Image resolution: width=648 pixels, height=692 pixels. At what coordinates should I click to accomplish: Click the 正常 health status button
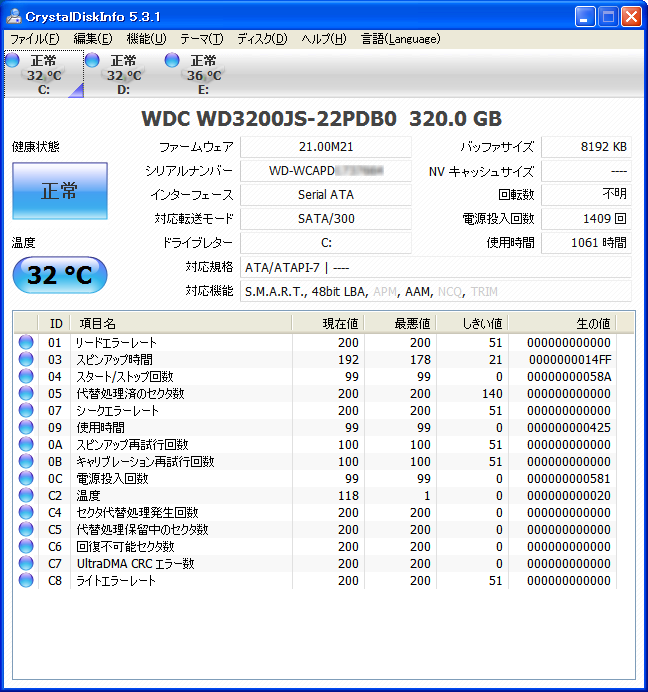coord(60,191)
